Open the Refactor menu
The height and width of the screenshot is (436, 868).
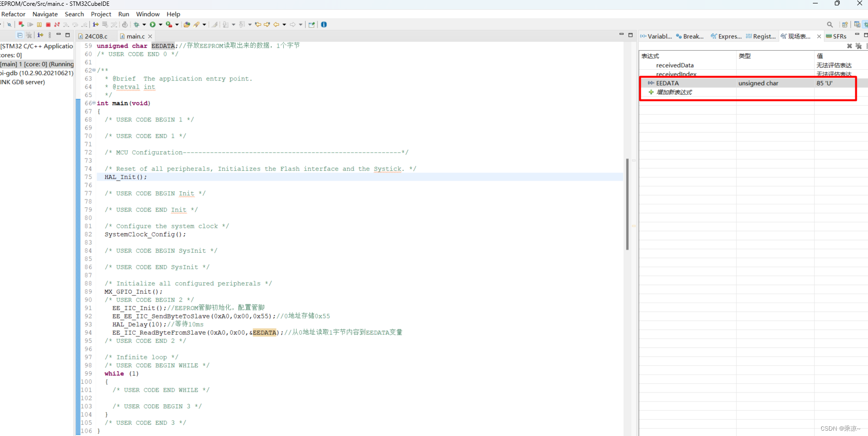click(13, 14)
